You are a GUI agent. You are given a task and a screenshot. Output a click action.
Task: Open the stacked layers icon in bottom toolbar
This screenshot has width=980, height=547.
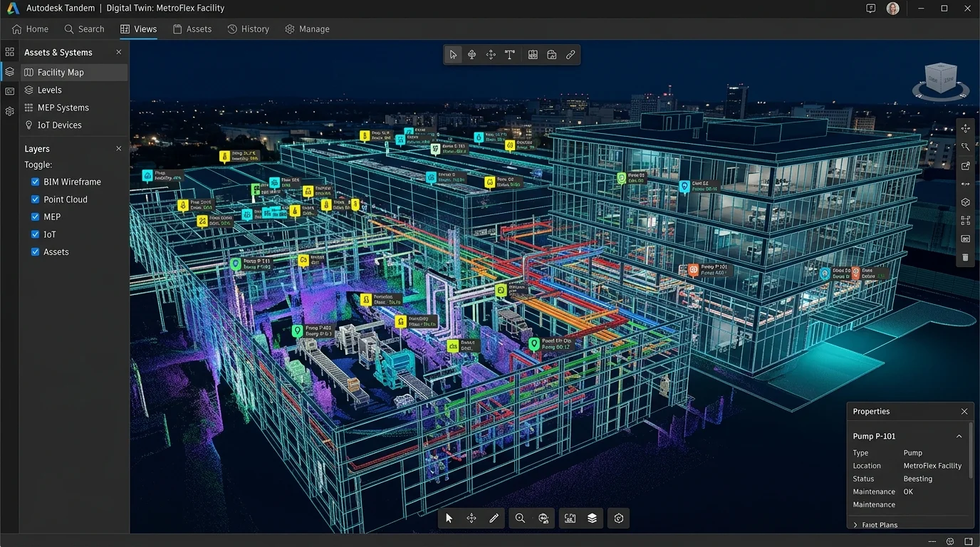pos(592,519)
